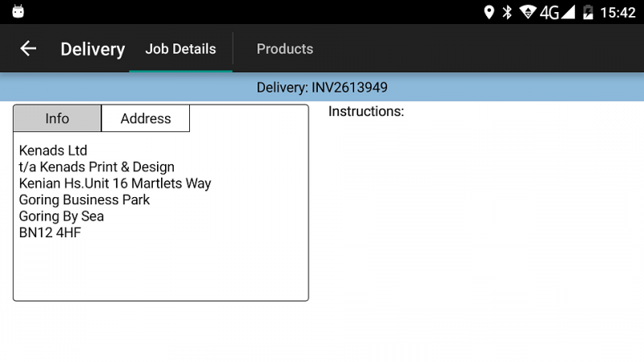Switch to the Products tab

point(284,49)
